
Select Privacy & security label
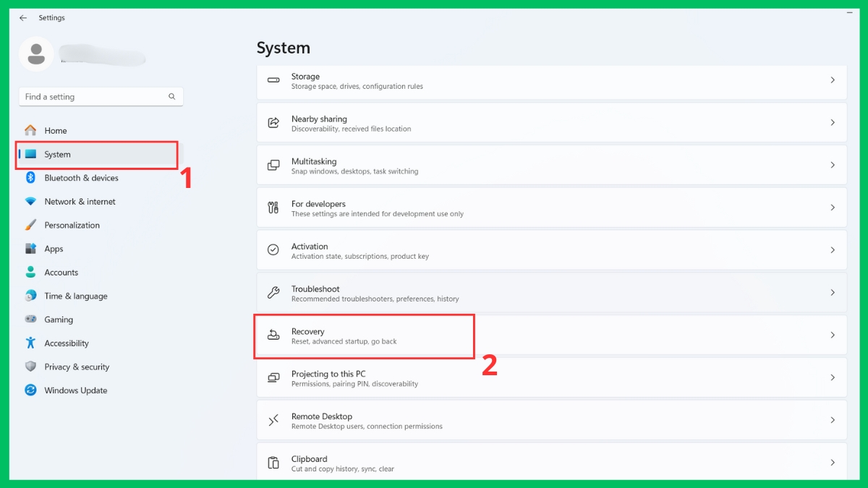click(x=77, y=367)
